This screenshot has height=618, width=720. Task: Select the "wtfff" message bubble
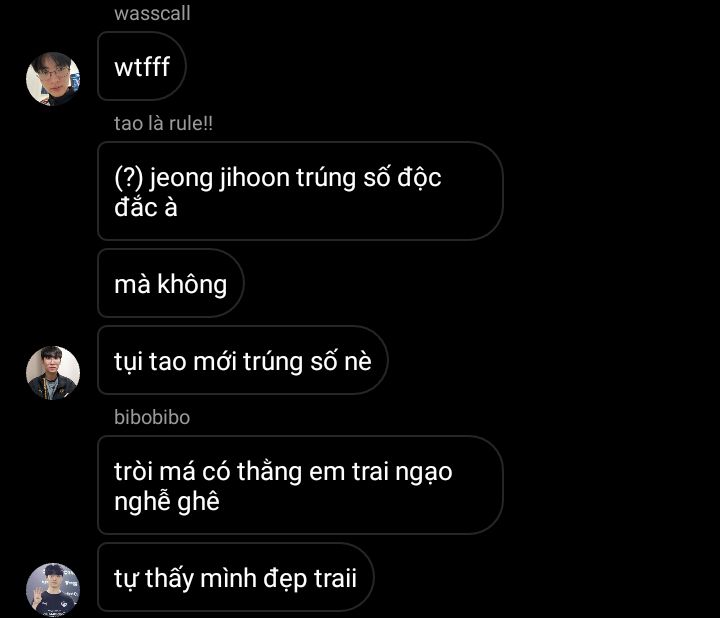point(142,67)
